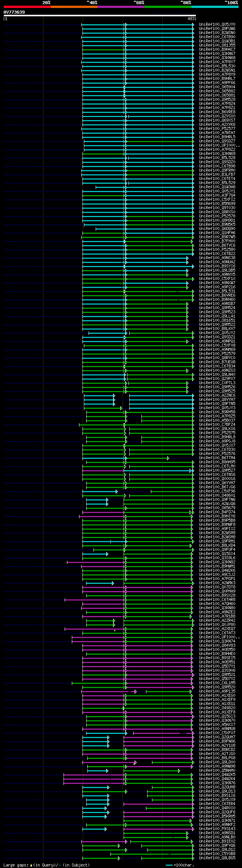Open hit UniRef100_B9N5K5
Screen dimensions: 242x868
(217, 225)
